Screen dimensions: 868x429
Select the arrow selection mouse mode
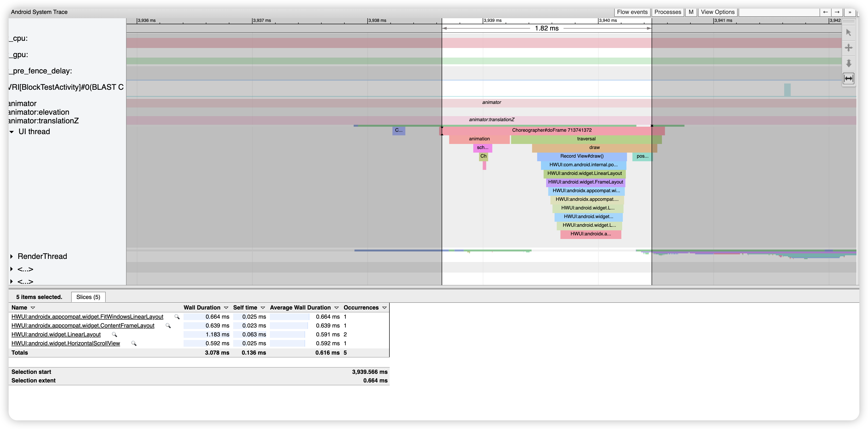848,33
